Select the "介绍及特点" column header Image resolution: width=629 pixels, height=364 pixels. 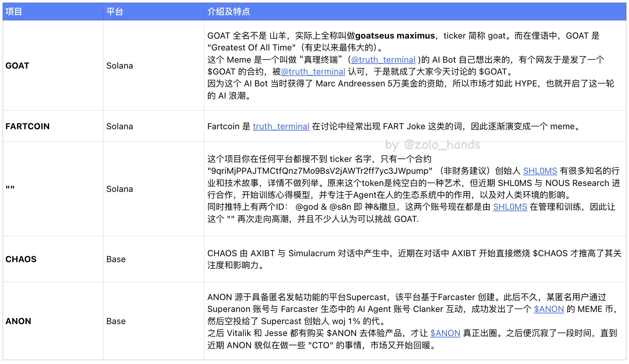(x=228, y=12)
